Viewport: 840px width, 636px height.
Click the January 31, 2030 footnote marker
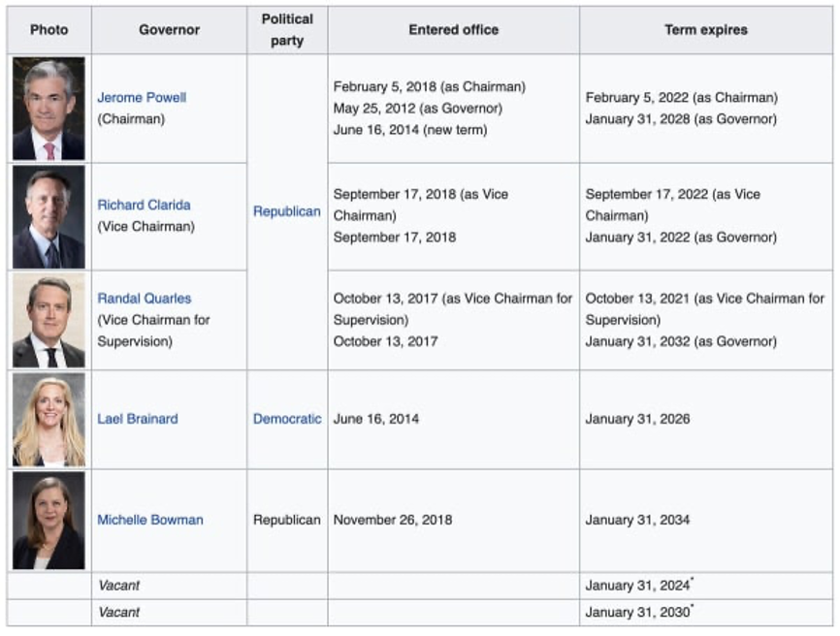693,606
